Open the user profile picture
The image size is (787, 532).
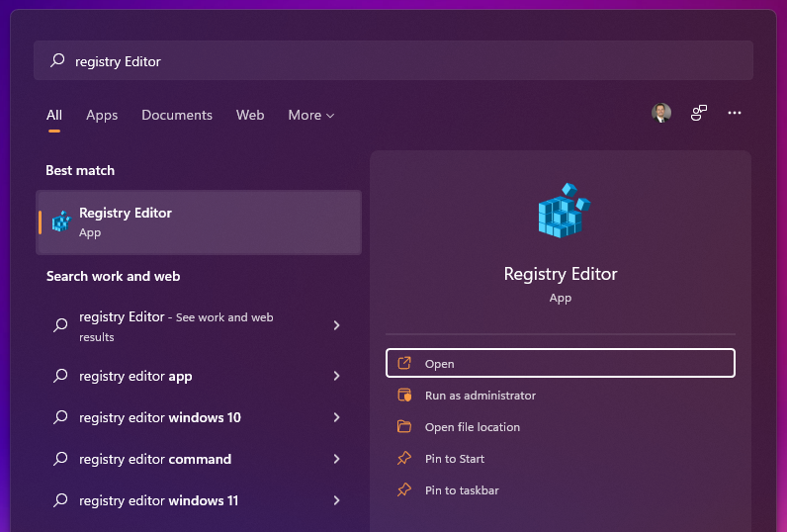pyautogui.click(x=661, y=113)
